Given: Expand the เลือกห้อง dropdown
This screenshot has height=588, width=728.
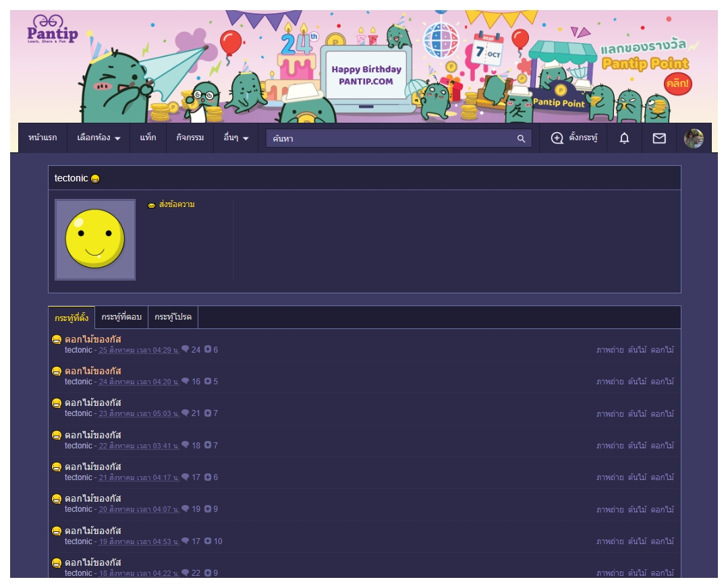Looking at the screenshot, I should click(99, 138).
